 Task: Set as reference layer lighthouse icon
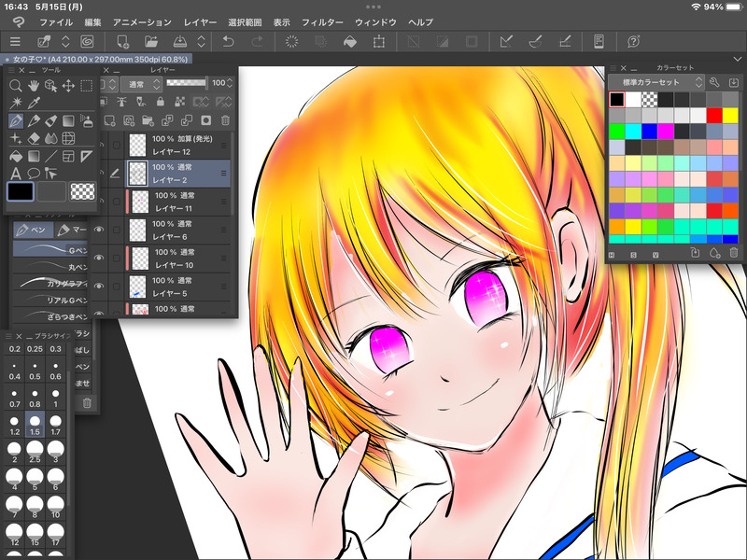pyautogui.click(x=122, y=102)
